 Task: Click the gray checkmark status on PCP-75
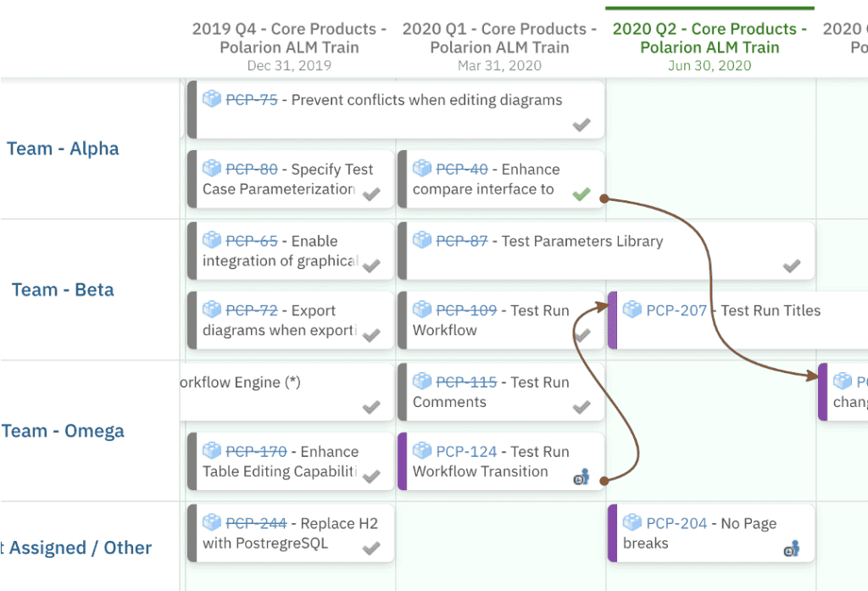pos(581,125)
